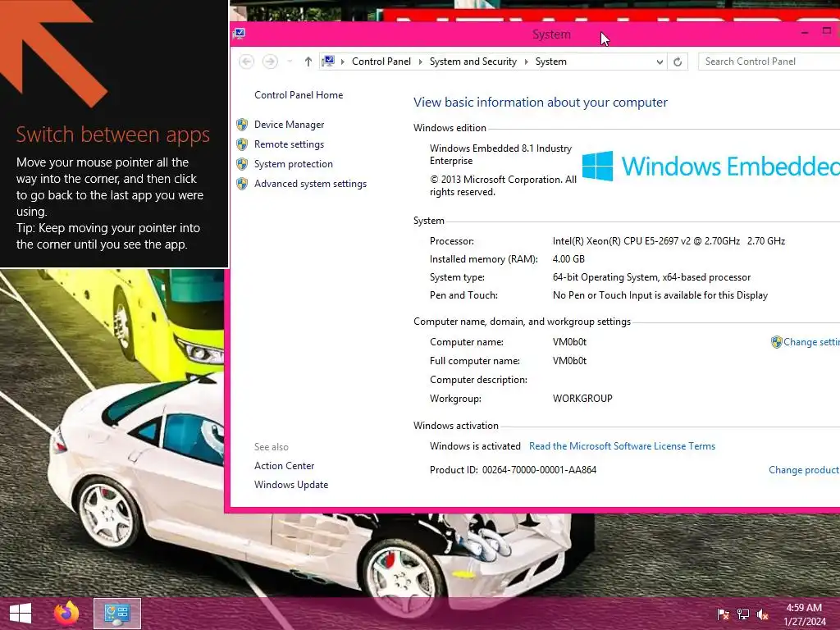Image resolution: width=840 pixels, height=630 pixels.
Task: Click the Change settings link
Action: (x=811, y=342)
